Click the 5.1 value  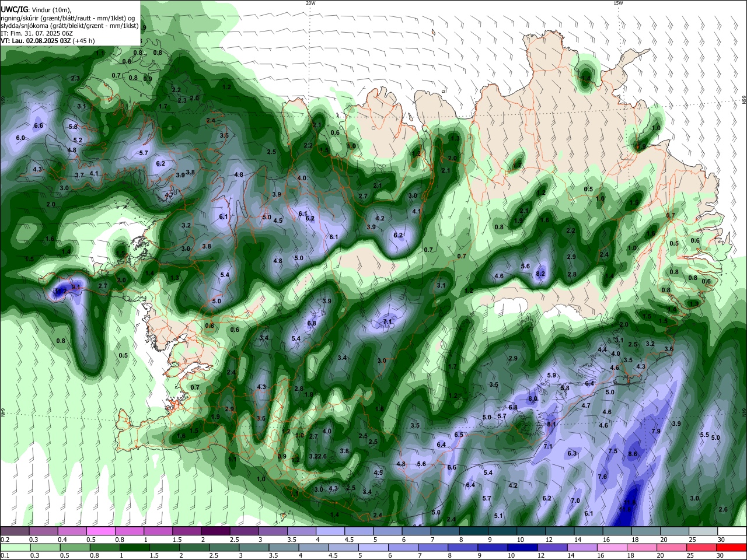[498, 516]
